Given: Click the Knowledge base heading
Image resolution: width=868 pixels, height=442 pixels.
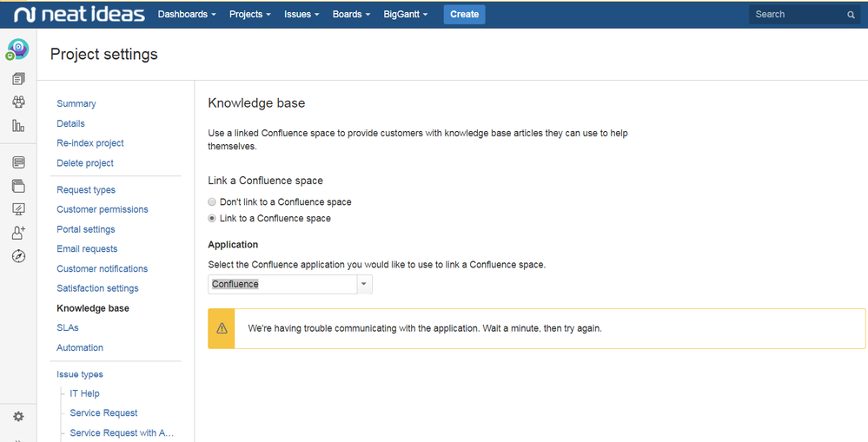Looking at the screenshot, I should [x=256, y=102].
